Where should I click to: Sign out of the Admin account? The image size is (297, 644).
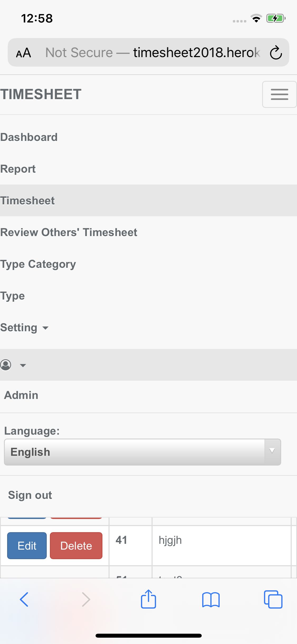coord(30,495)
